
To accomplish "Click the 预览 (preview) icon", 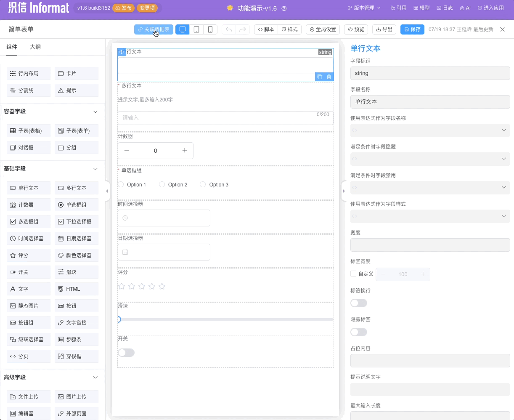I will click(356, 29).
